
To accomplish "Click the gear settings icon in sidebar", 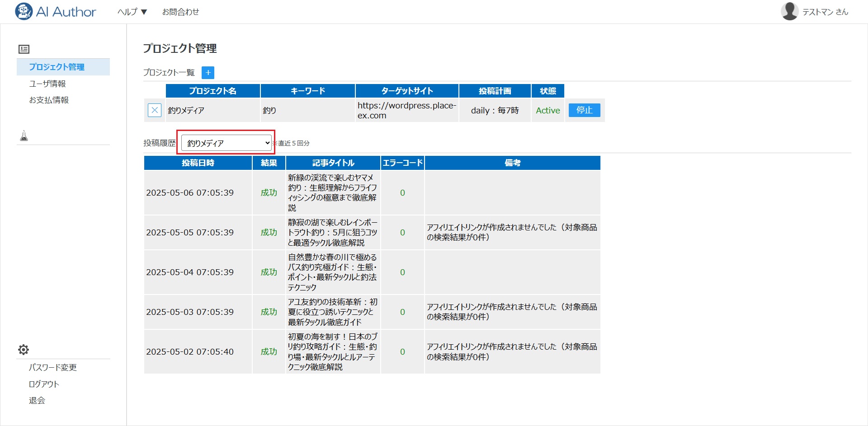I will [x=24, y=350].
